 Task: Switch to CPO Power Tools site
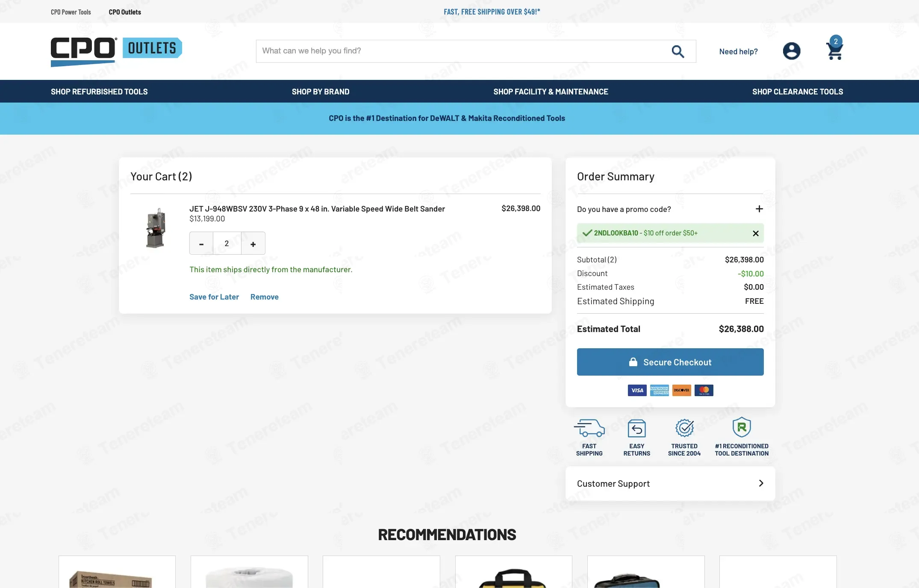click(x=71, y=12)
